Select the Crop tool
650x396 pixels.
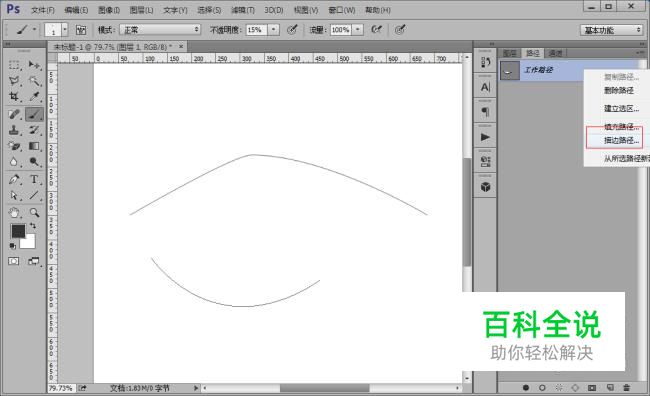(15, 97)
